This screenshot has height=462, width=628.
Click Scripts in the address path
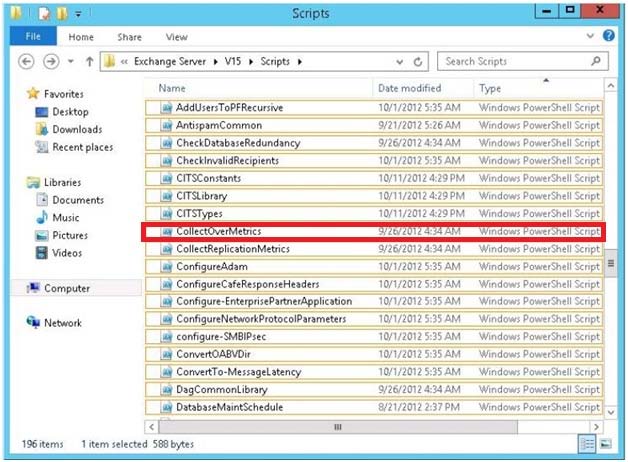pos(275,61)
